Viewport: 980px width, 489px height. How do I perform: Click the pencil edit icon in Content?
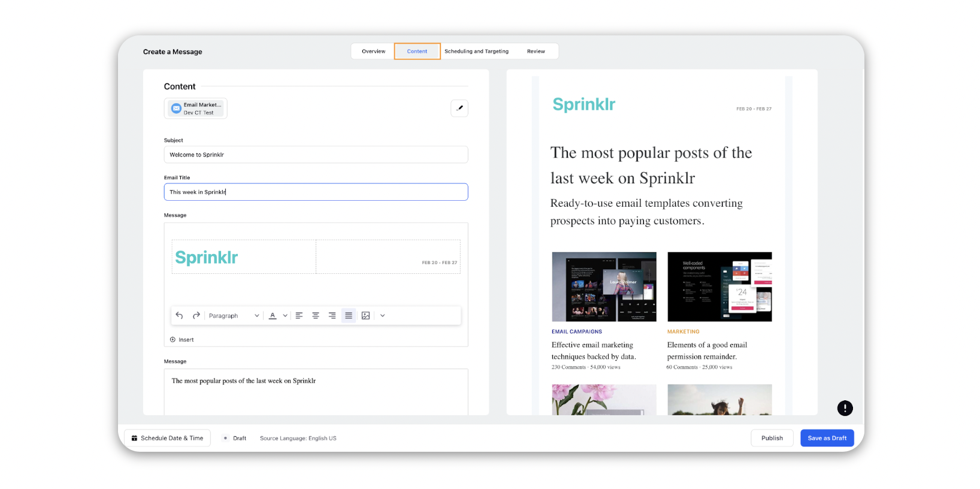(x=459, y=108)
